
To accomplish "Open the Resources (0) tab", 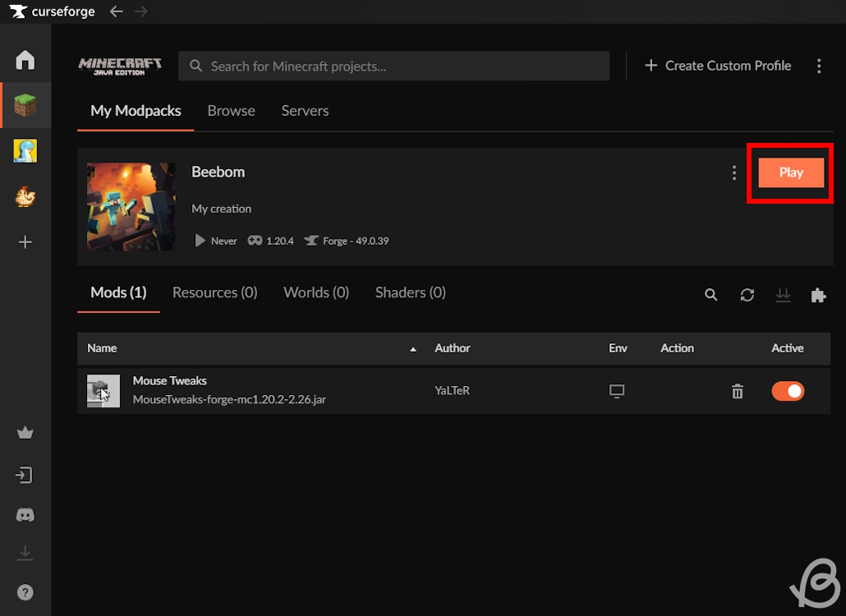I will [214, 292].
